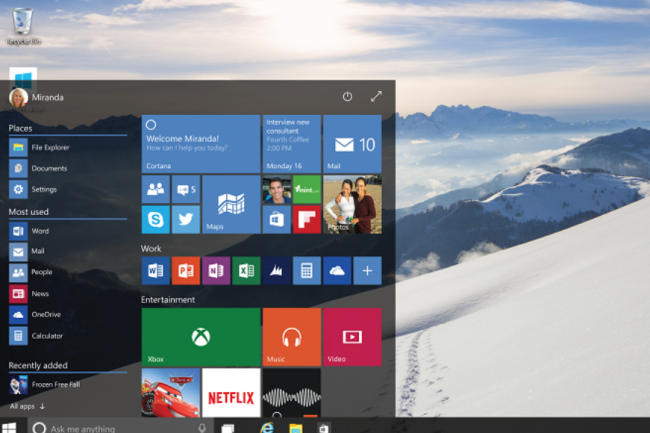650x433 pixels.
Task: Click the microphone icon in search box
Action: pos(202,428)
